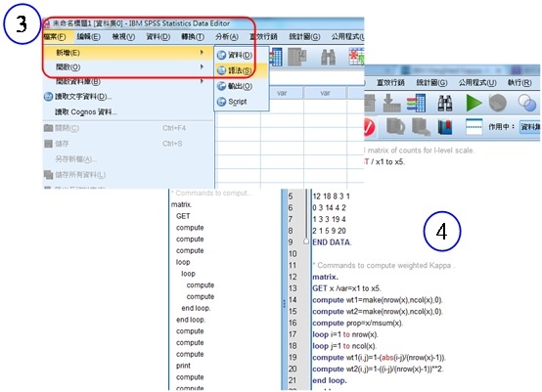Click the Data Editor gray grid toolbar icon

297,57
